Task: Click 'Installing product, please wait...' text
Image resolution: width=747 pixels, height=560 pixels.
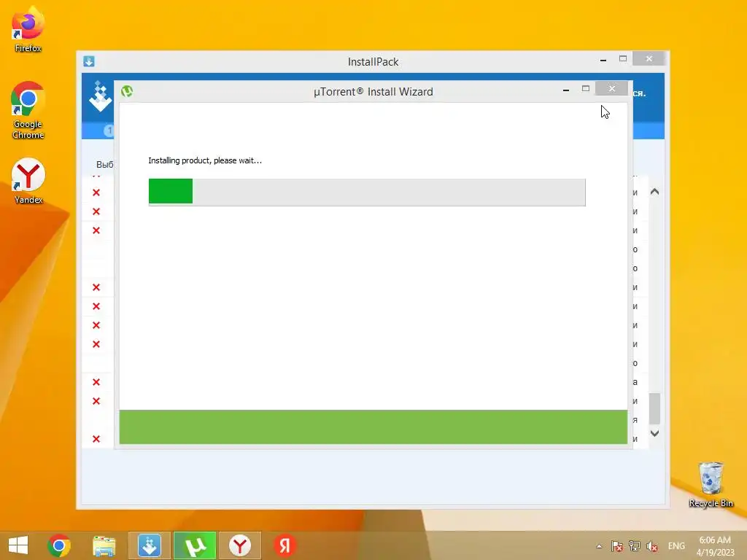Action: click(205, 160)
